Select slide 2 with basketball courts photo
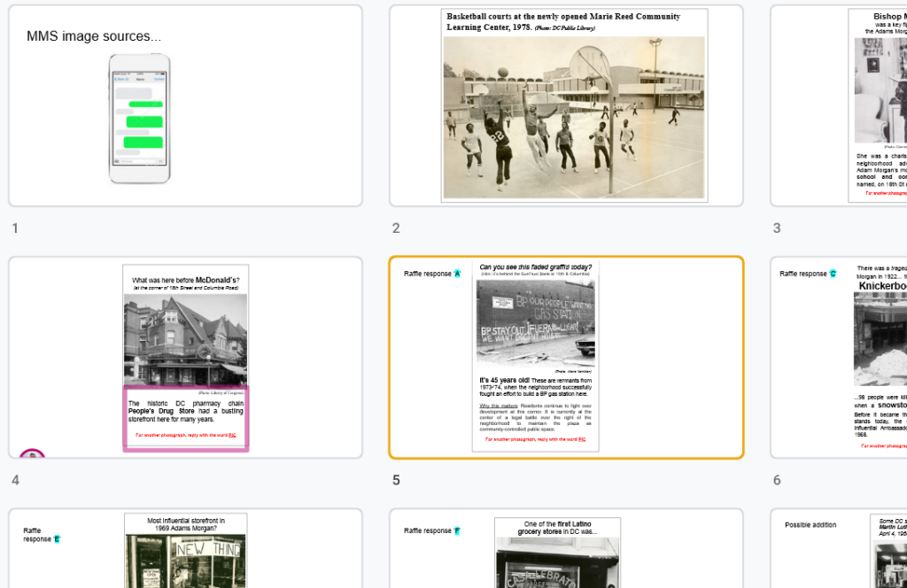The height and width of the screenshot is (588, 907). click(x=566, y=105)
